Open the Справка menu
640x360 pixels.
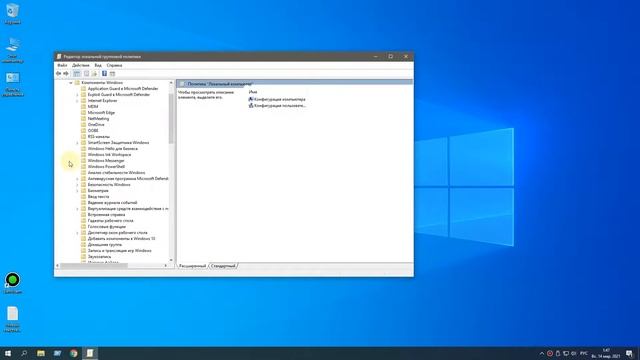point(114,65)
